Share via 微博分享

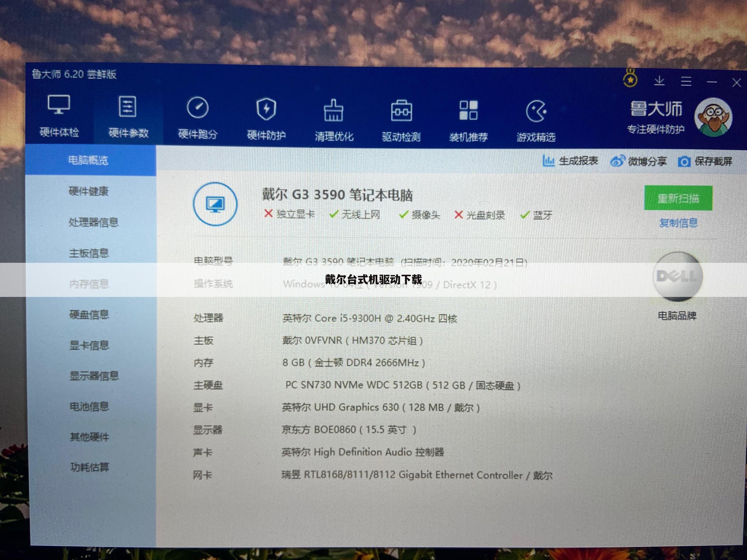click(638, 161)
